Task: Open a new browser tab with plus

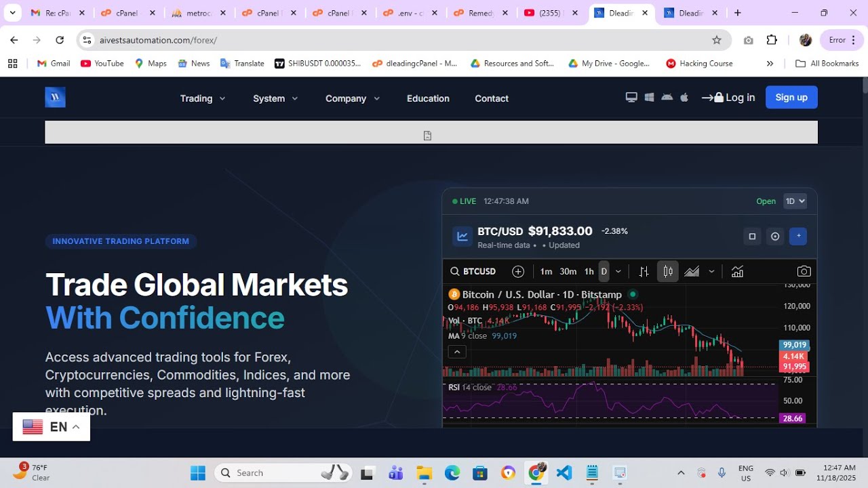Action: [738, 13]
